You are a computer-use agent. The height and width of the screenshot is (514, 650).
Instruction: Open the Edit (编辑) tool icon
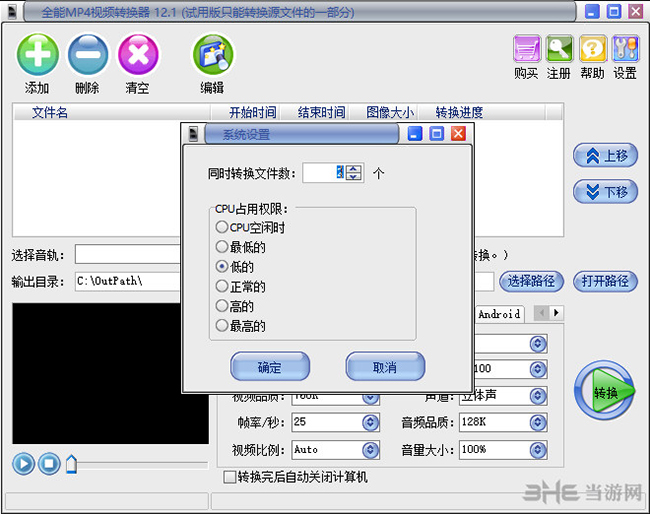coord(213,55)
